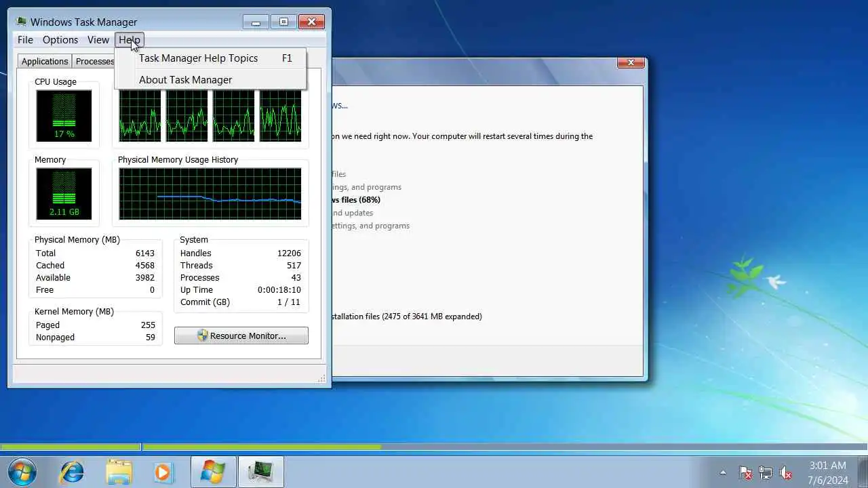This screenshot has width=868, height=488.
Task: Click the first CPU history graph
Action: pyautogui.click(x=140, y=116)
